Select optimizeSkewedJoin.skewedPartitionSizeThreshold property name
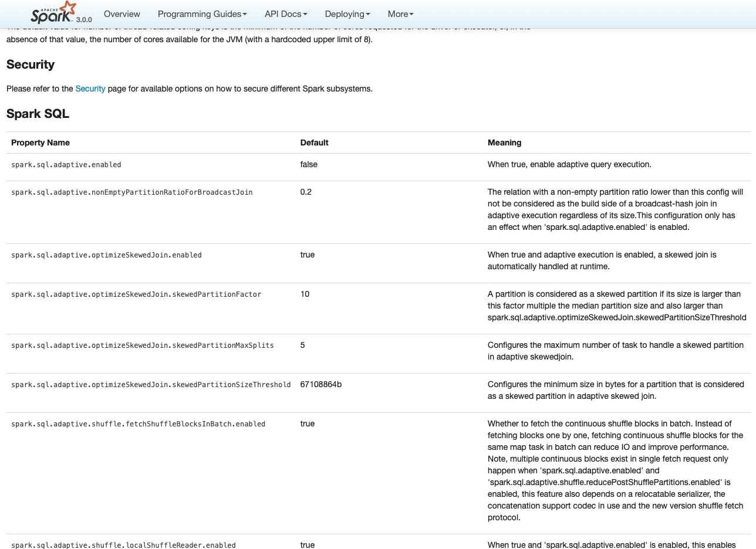 pyautogui.click(x=151, y=385)
